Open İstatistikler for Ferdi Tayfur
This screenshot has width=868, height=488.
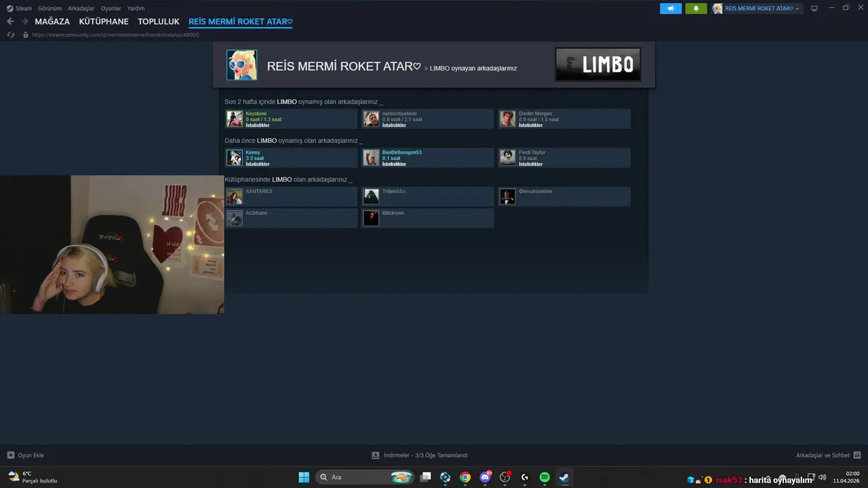(531, 164)
